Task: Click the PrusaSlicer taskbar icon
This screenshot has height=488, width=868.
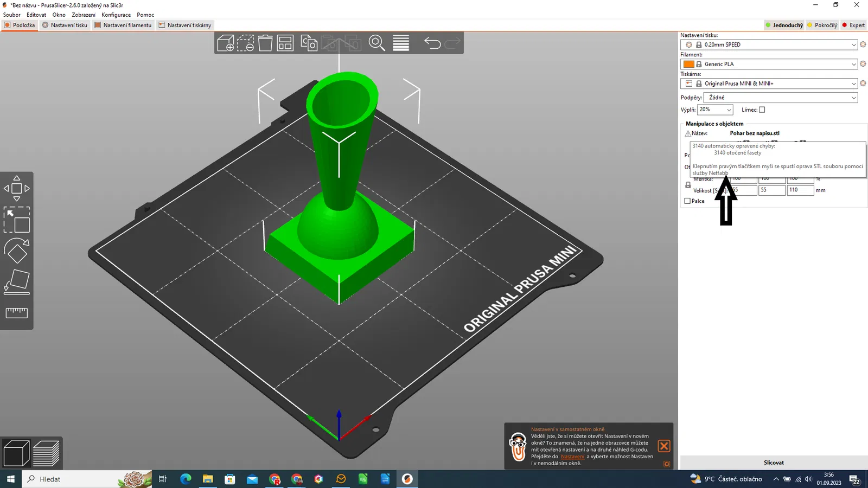Action: pos(407,479)
